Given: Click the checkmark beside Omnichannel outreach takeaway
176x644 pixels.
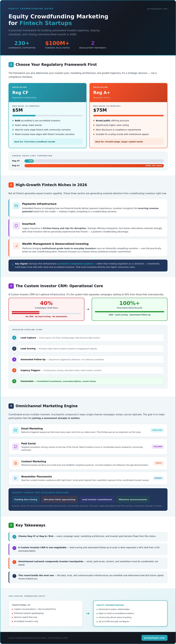Looking at the screenshot, I should coord(14,562).
